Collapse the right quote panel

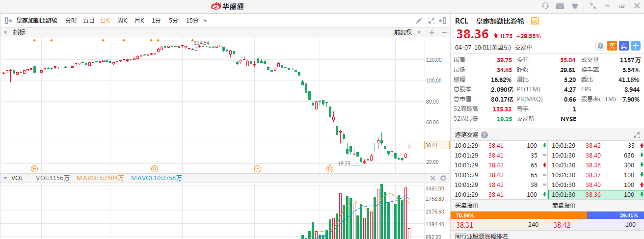444,21
